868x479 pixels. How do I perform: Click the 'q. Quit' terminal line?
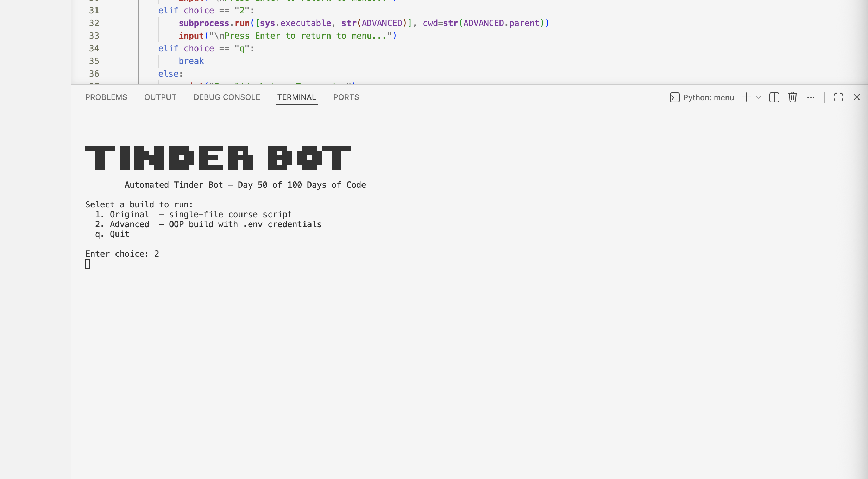tap(112, 234)
